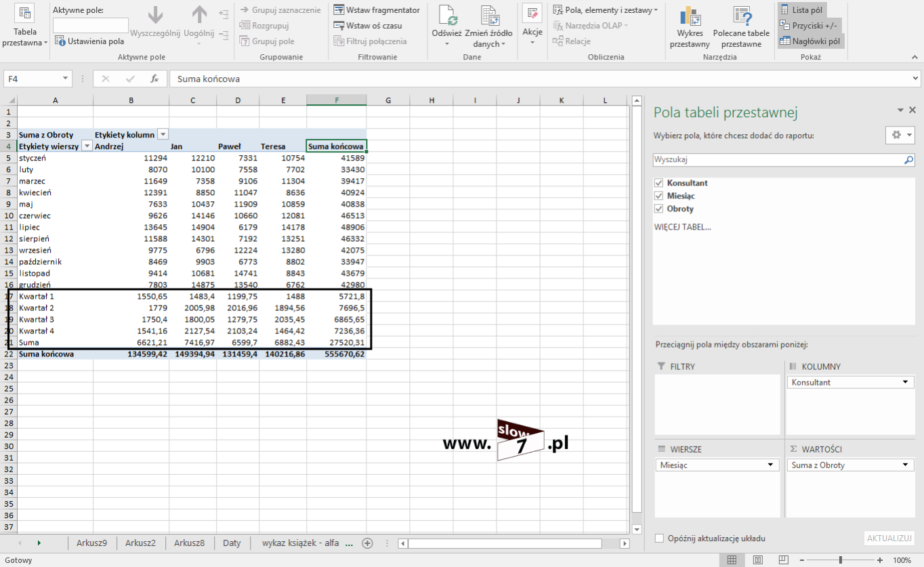Add a new sheet with plus icon
Viewport: 924px width, 567px height.
[367, 543]
